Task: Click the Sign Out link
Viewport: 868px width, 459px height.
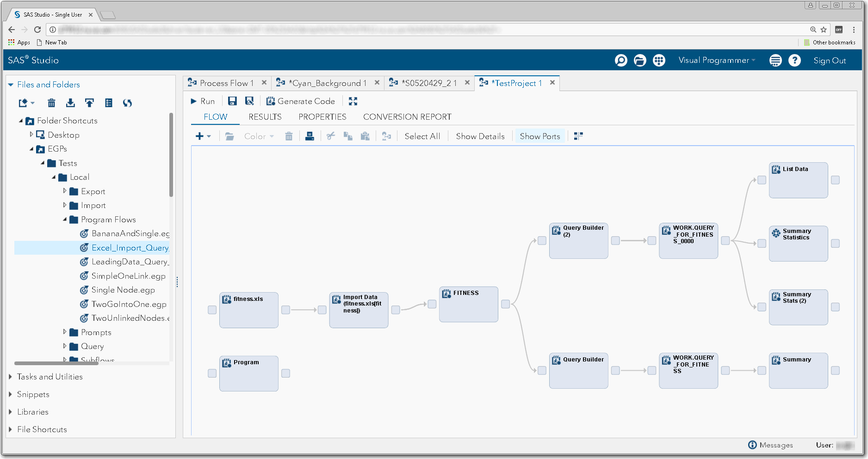Action: 829,61
